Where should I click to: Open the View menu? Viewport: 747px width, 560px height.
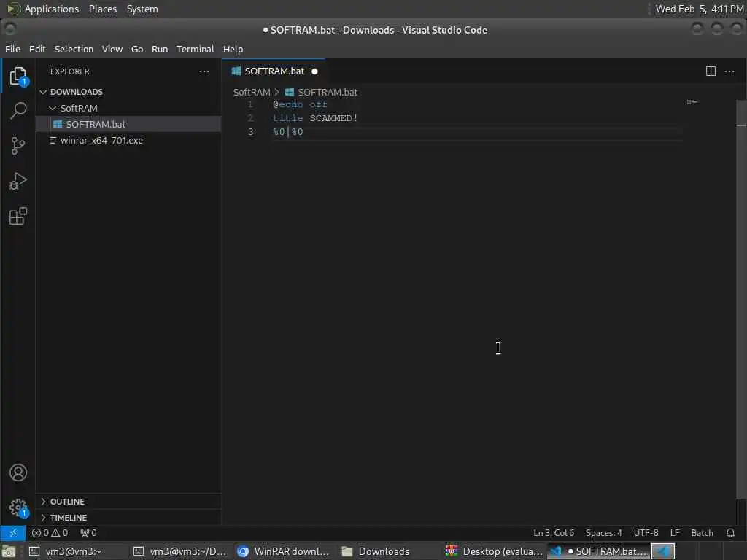(x=112, y=49)
